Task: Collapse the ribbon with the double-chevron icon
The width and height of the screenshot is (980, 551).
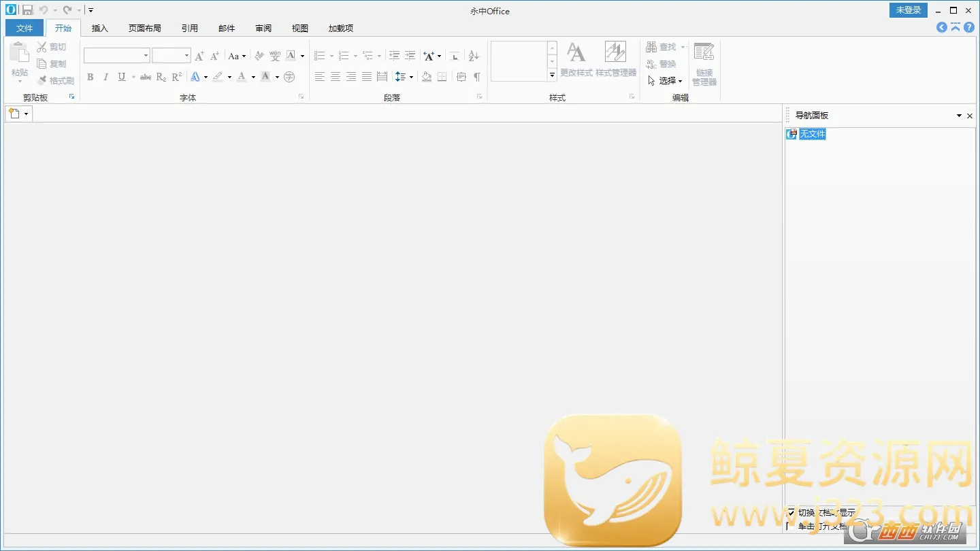Action: tap(955, 27)
